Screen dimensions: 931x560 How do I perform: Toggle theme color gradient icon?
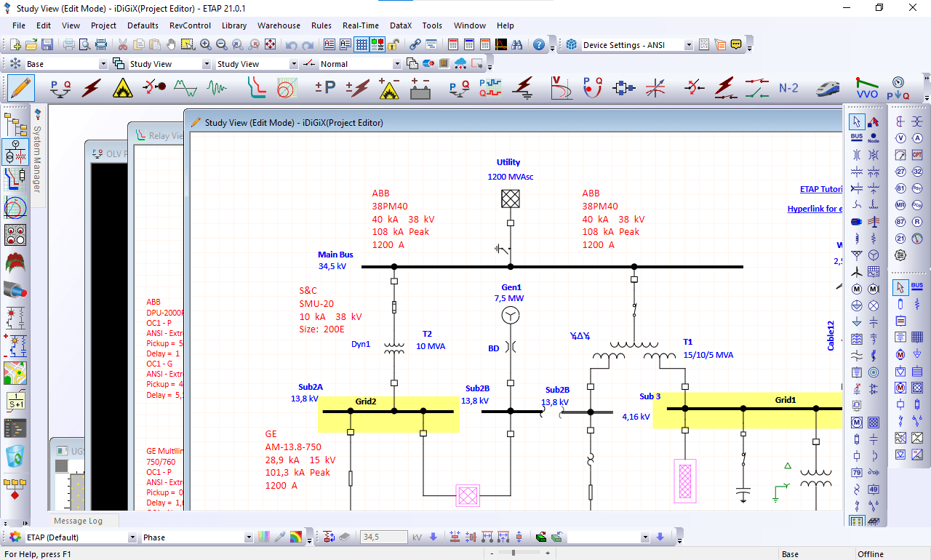pyautogui.click(x=296, y=537)
